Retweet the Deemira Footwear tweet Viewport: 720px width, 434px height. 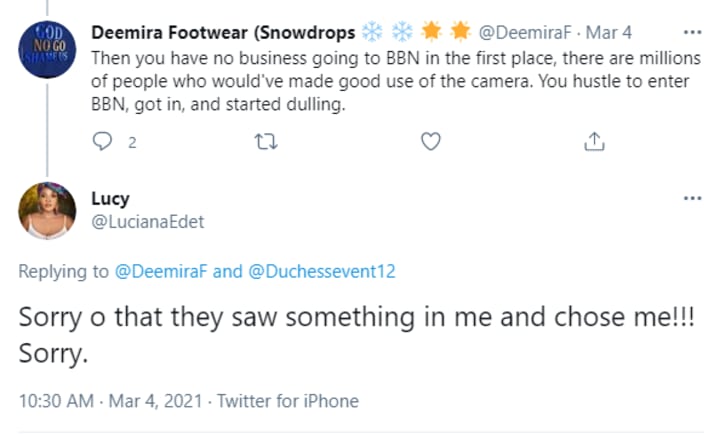coord(266,142)
